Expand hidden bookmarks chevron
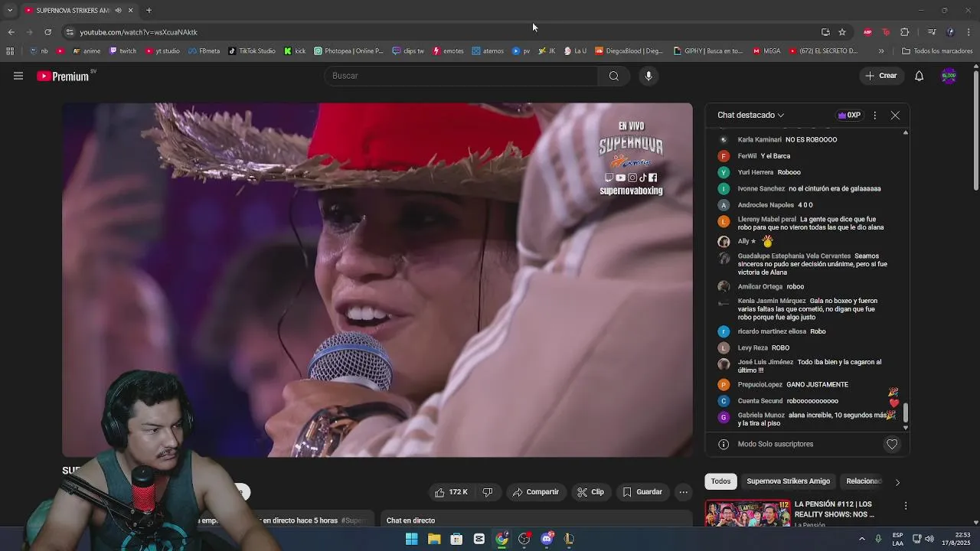The height and width of the screenshot is (551, 980). pos(881,51)
